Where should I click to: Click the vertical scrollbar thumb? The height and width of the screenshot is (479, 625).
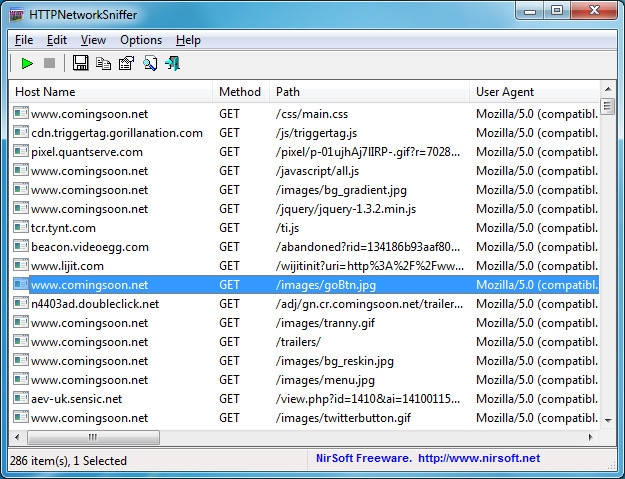coord(608,106)
